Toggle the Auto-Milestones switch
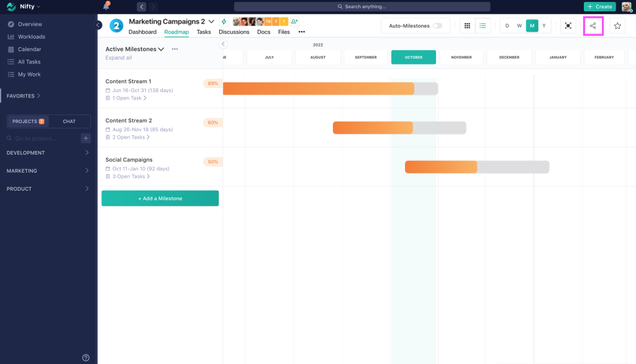This screenshot has width=636, height=364. [x=438, y=26]
